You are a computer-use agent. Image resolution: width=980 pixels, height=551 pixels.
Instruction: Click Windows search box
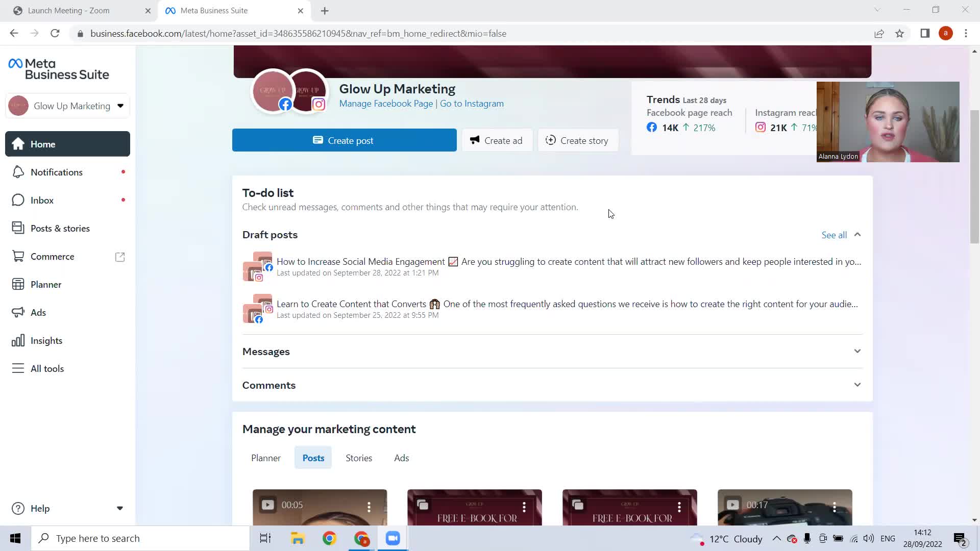pos(141,538)
